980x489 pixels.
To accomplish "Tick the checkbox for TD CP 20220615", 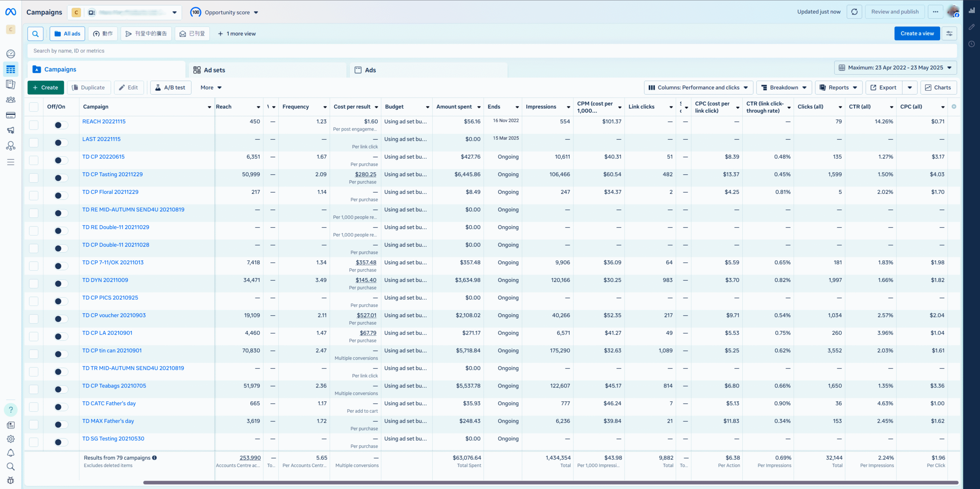I will coord(34,160).
